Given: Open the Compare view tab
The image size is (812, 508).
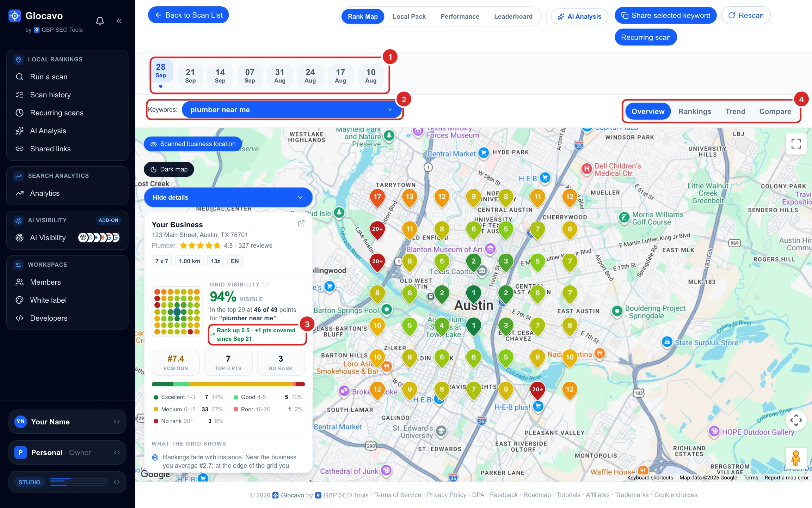Looking at the screenshot, I should [x=775, y=111].
